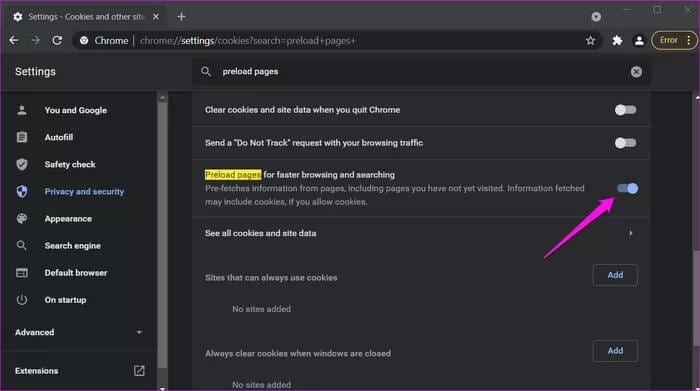Clear the settings search field

click(x=636, y=71)
